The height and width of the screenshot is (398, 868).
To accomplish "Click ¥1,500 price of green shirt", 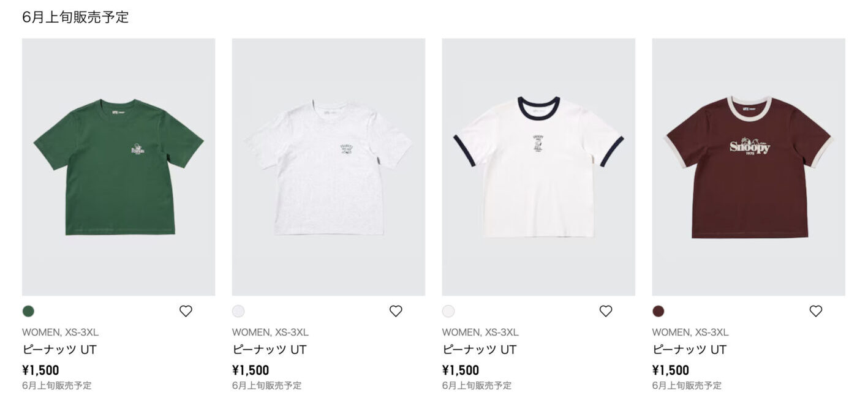I will pyautogui.click(x=40, y=370).
